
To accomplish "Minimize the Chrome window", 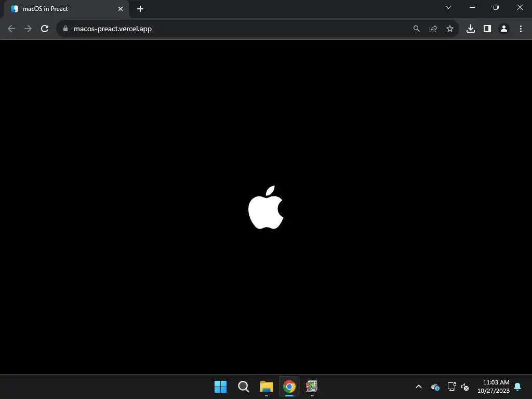I will [472, 7].
